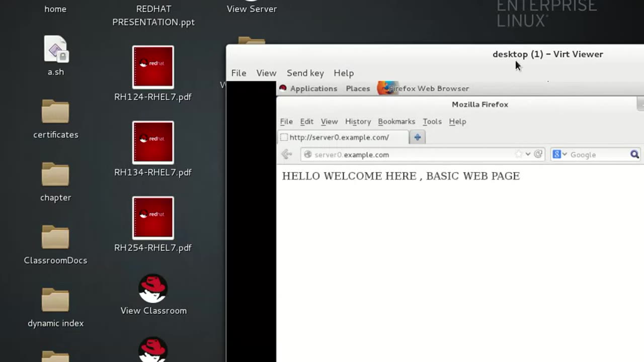The image size is (644, 362).
Task: Open Firefox Bookmarks menu
Action: click(396, 121)
